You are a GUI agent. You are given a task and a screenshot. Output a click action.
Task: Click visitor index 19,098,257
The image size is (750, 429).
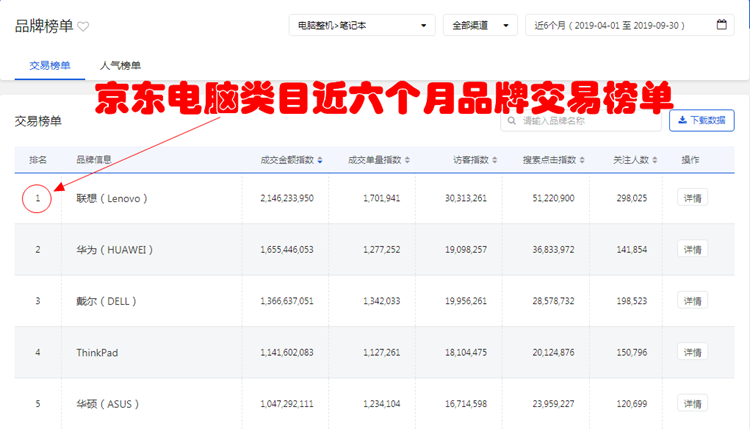[466, 250]
